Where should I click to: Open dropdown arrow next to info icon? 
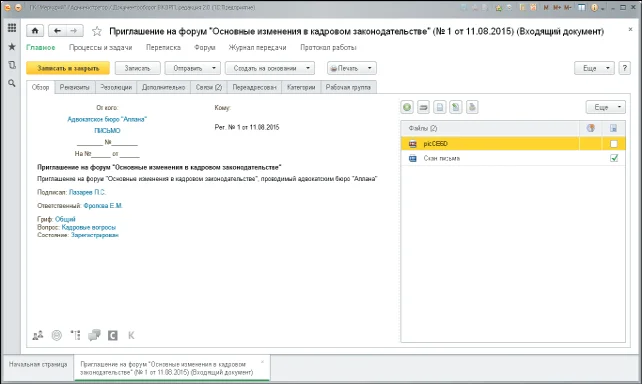tap(603, 9)
